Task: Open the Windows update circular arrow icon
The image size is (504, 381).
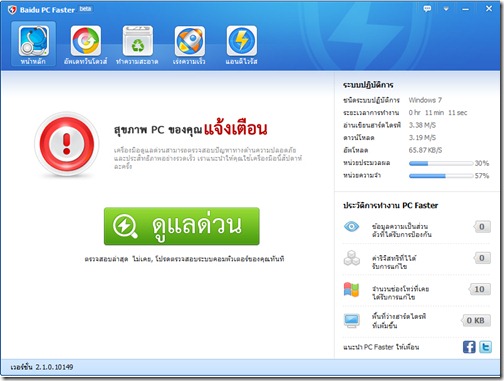Action: coord(86,41)
